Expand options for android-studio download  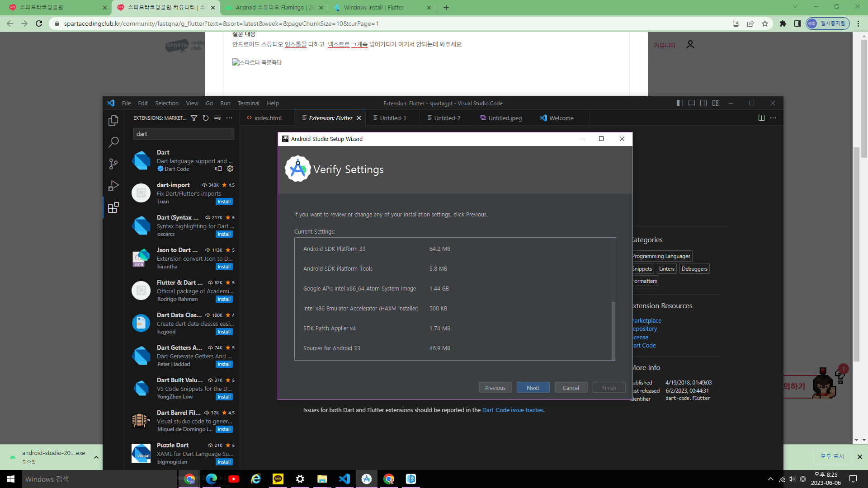[96, 457]
